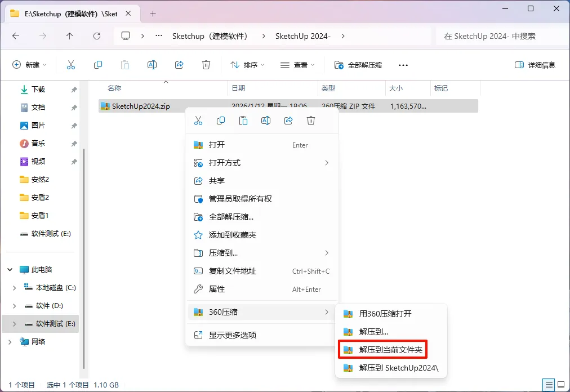
Task: Open address bar ellipsis for hidden path
Action: [x=159, y=35]
